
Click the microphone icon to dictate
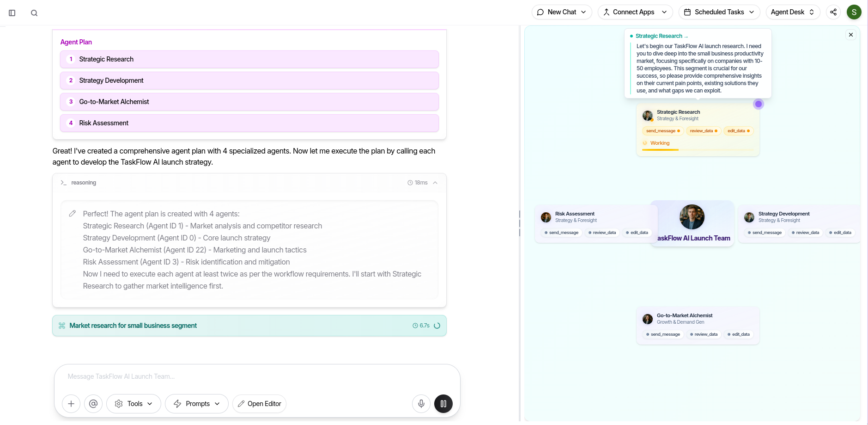tap(421, 404)
